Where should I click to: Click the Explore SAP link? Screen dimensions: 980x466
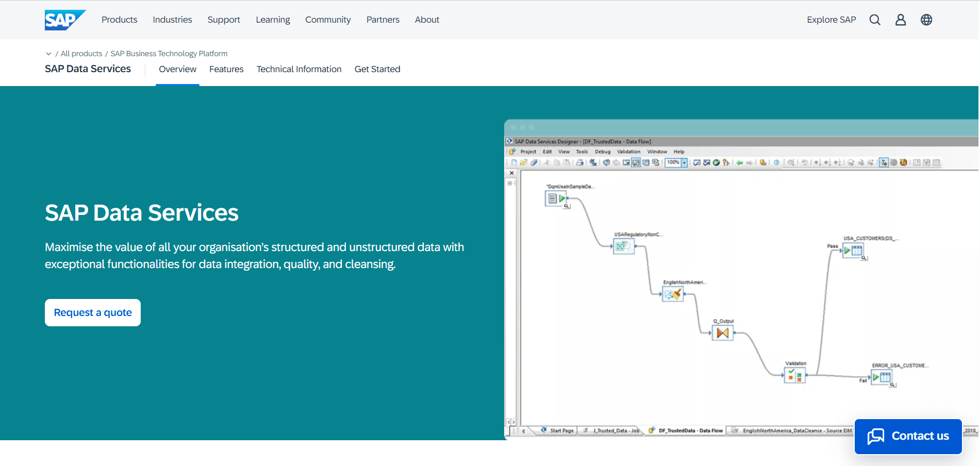(x=832, y=20)
